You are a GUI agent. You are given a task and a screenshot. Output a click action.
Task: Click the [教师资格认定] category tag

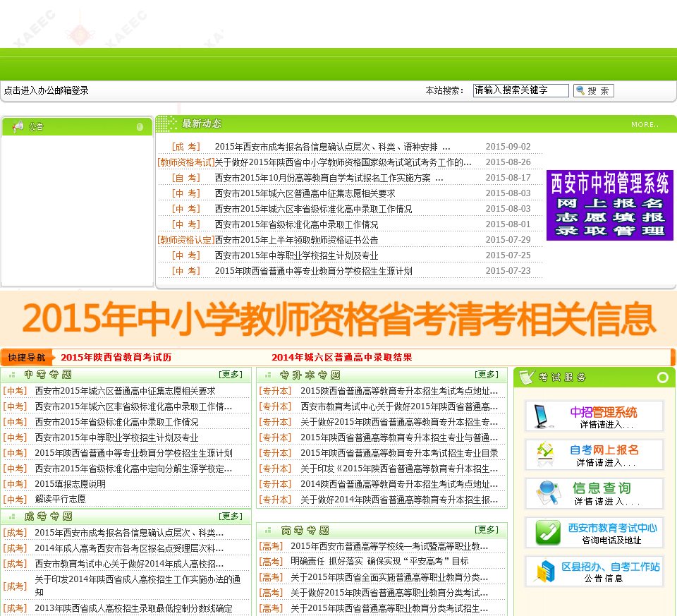pos(186,240)
